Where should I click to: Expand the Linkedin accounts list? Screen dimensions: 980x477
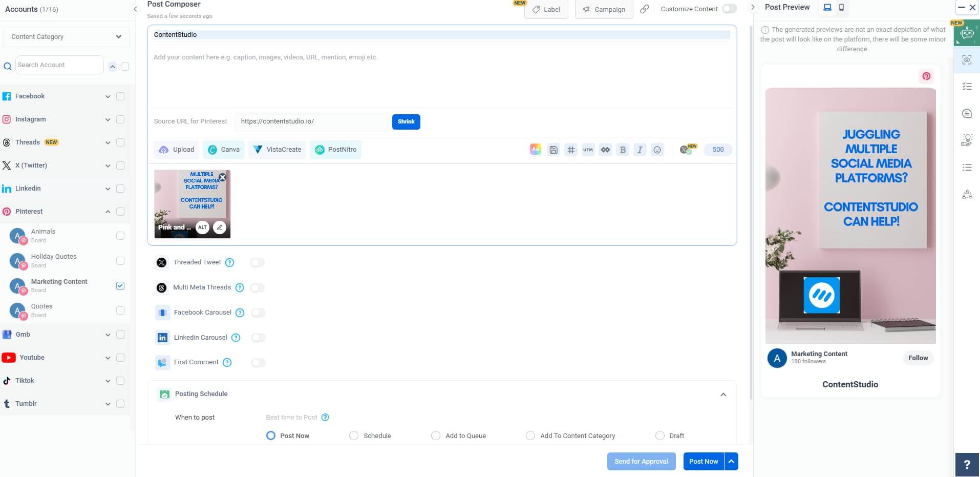[108, 189]
